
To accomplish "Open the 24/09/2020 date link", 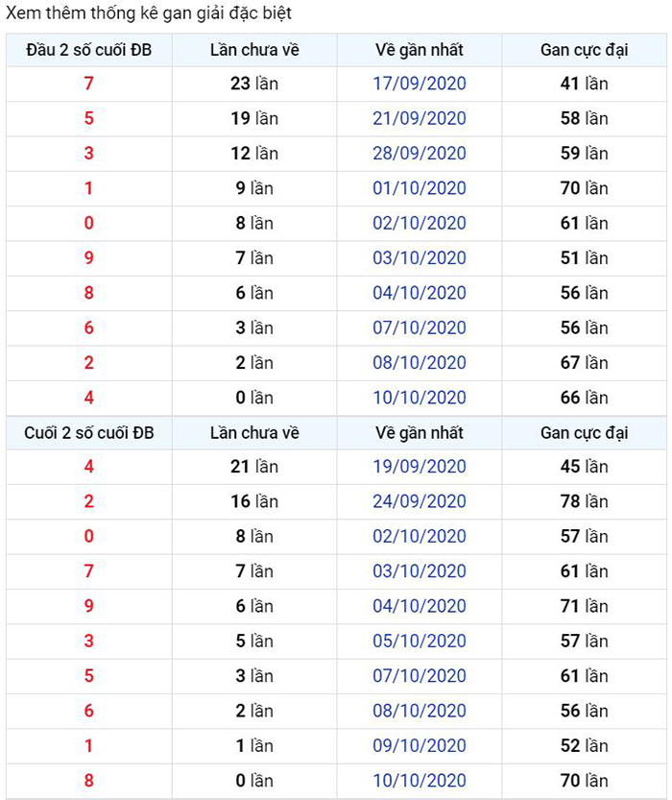I will click(420, 501).
